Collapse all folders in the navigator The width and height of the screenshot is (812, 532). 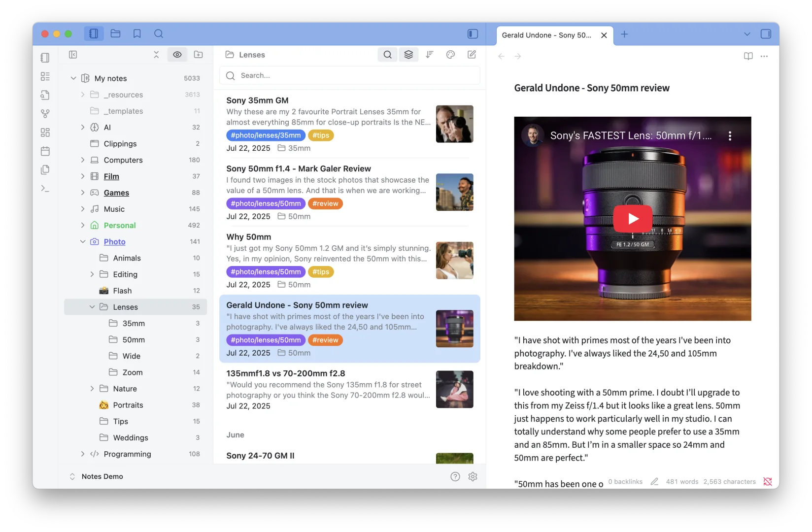point(156,55)
